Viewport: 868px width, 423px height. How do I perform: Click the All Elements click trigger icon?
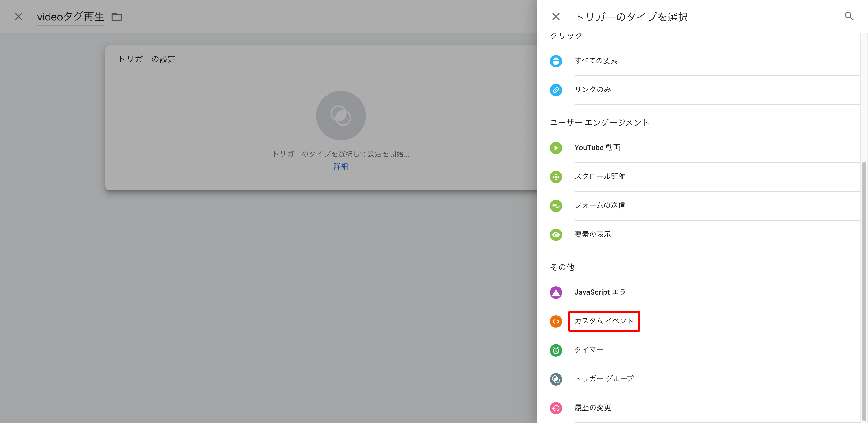556,61
